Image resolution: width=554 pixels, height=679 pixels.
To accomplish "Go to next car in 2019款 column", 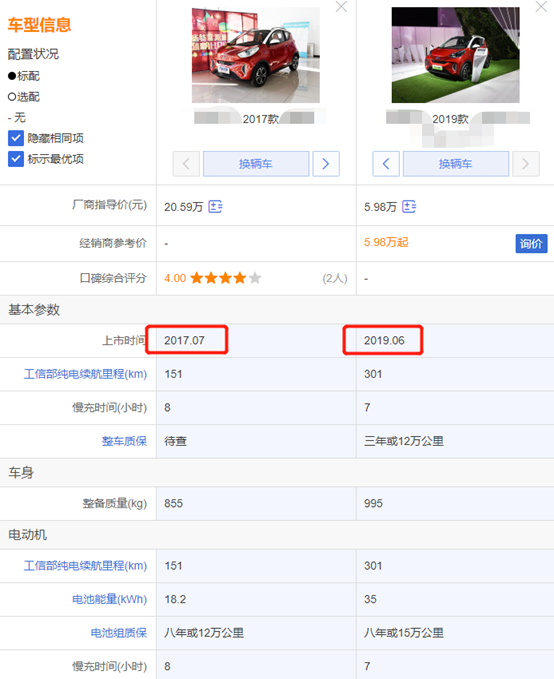I will tap(525, 164).
